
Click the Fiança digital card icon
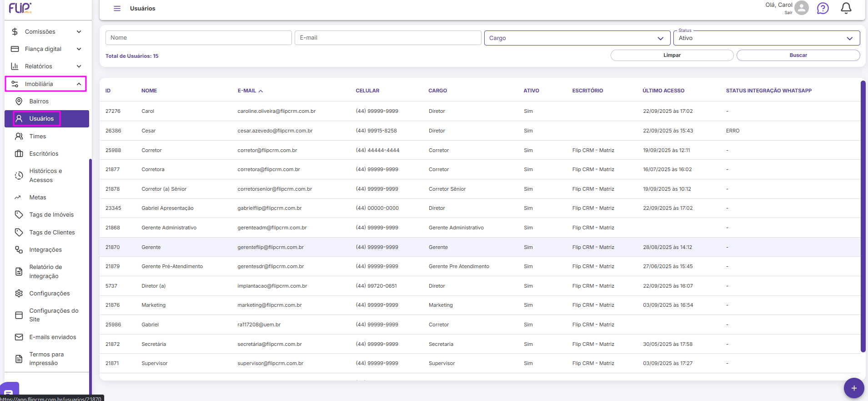pos(15,49)
